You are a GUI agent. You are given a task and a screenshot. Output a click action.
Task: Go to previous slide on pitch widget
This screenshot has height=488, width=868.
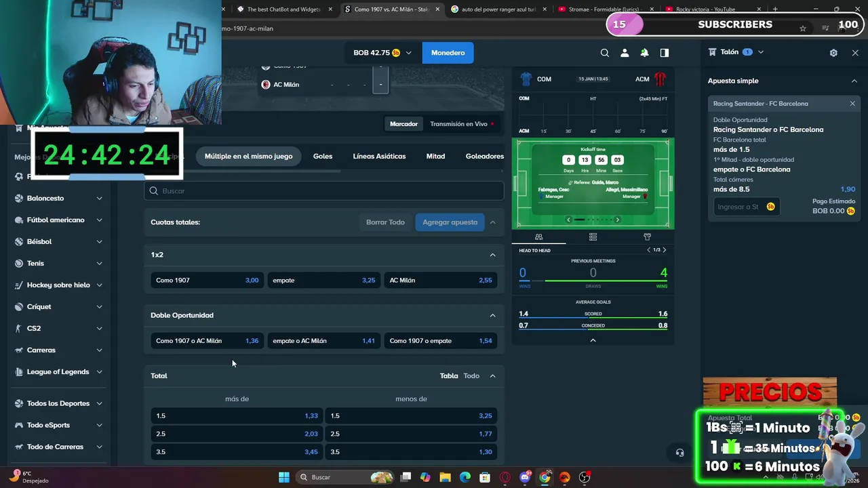pyautogui.click(x=568, y=220)
